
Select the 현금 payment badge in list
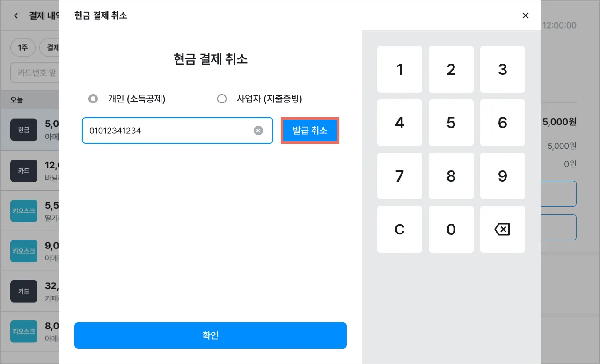pos(24,130)
